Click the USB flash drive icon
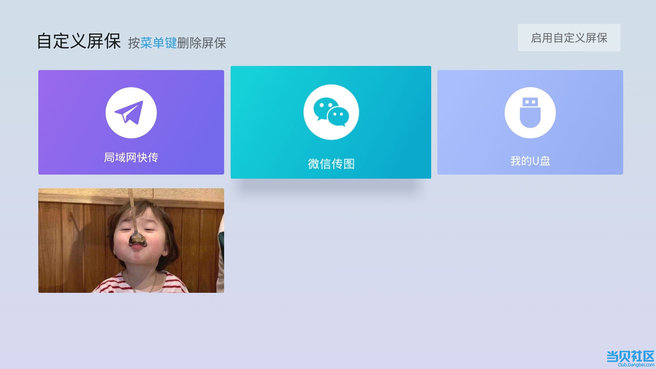Screen dimensions: 656x369 click(530, 113)
